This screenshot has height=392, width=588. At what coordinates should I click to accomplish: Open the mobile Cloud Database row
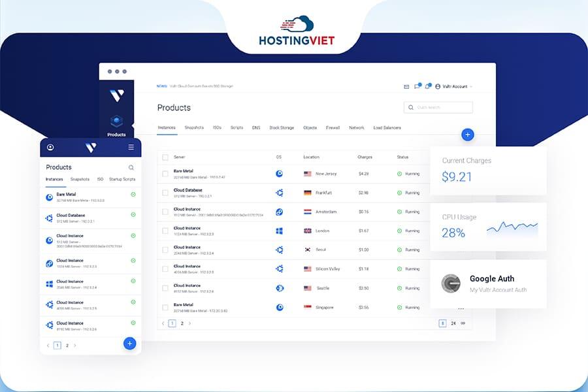click(x=91, y=218)
